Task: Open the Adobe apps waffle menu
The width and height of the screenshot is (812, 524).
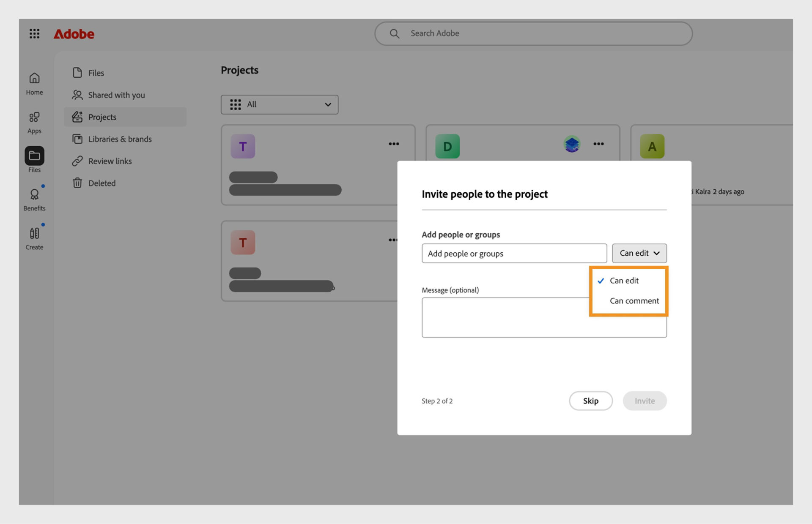Action: click(34, 34)
